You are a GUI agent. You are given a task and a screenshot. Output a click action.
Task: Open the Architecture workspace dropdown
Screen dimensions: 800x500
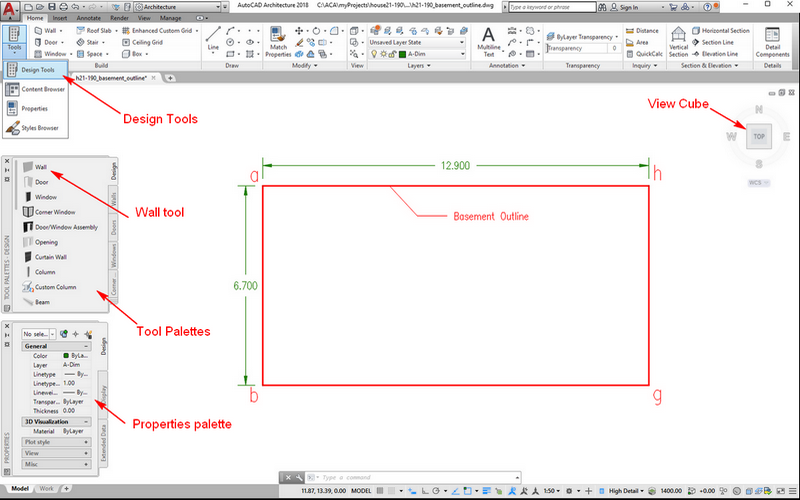click(181, 7)
